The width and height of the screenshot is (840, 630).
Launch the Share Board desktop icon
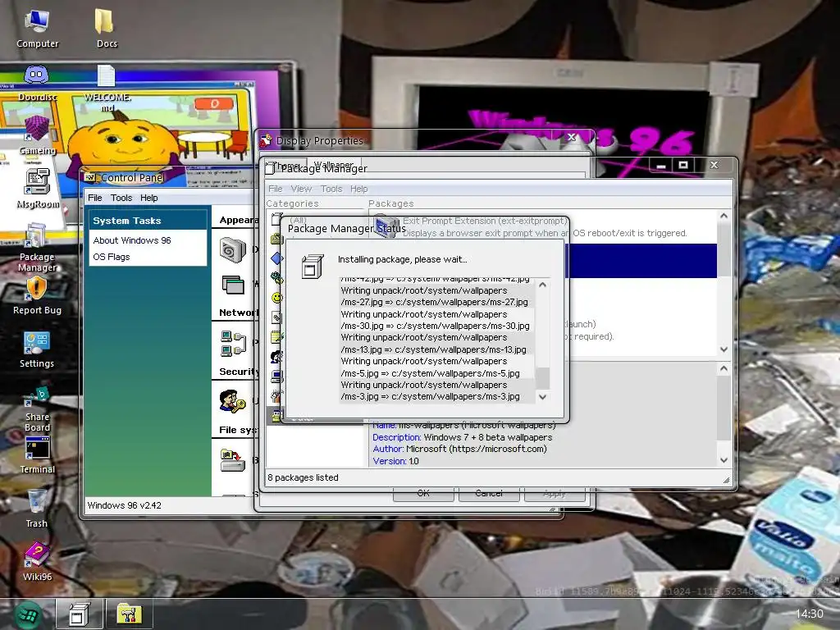click(x=37, y=409)
